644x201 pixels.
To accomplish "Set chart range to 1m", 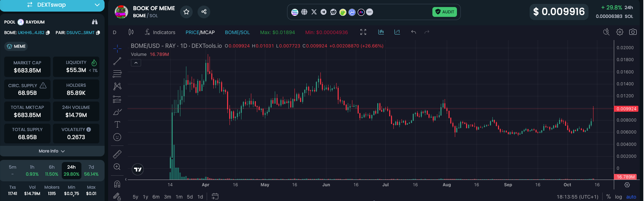I will 179,197.
